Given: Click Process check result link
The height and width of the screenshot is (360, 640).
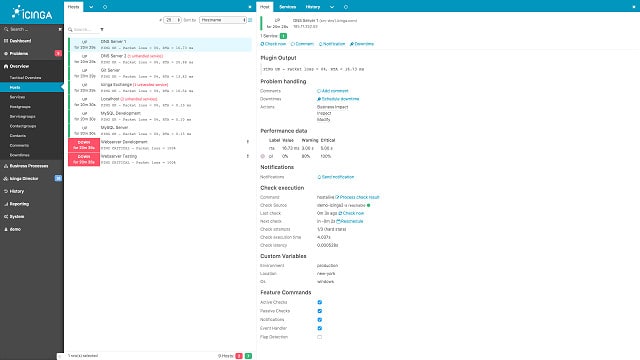Looking at the screenshot, I should (x=358, y=197).
